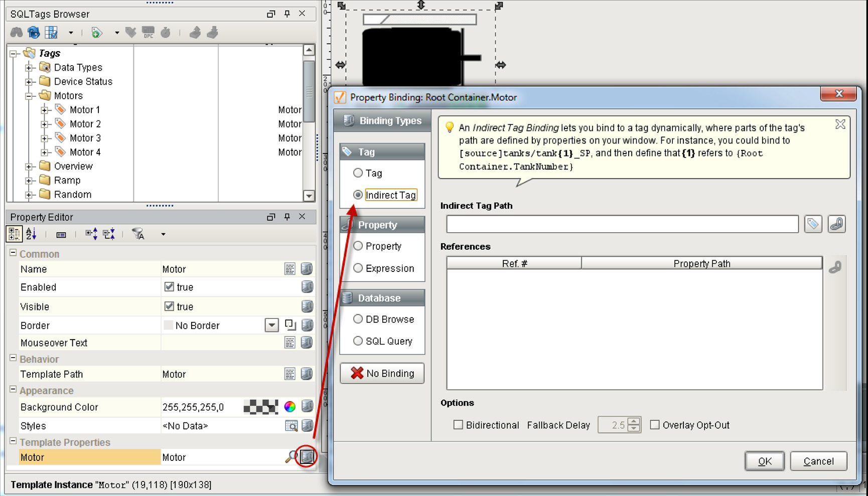
Task: Increase the Fallback Delay spinner value
Action: pos(634,421)
